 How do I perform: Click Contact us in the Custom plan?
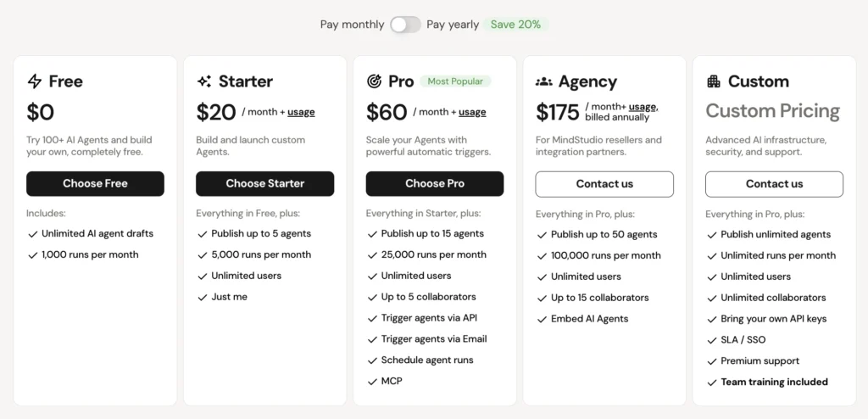(x=774, y=184)
